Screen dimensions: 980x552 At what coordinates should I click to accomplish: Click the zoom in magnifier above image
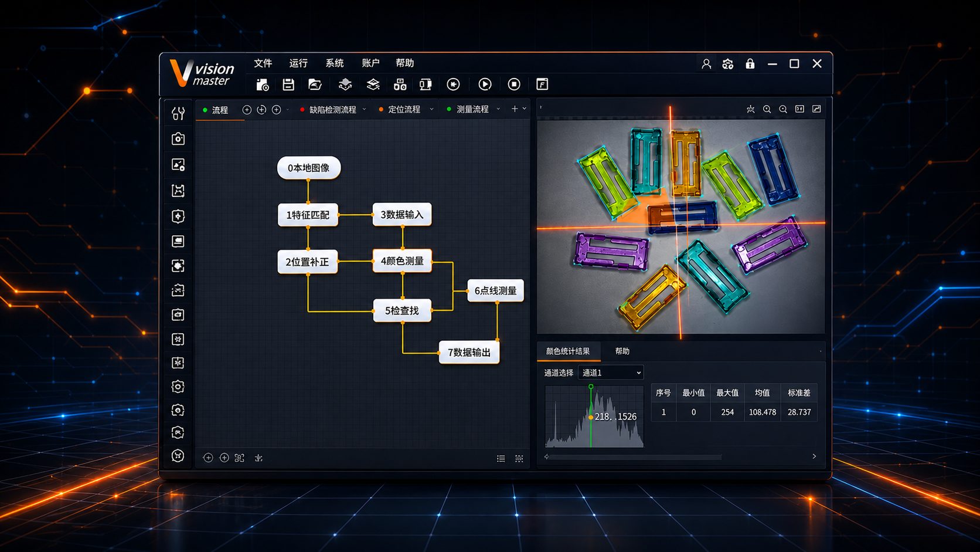point(767,109)
